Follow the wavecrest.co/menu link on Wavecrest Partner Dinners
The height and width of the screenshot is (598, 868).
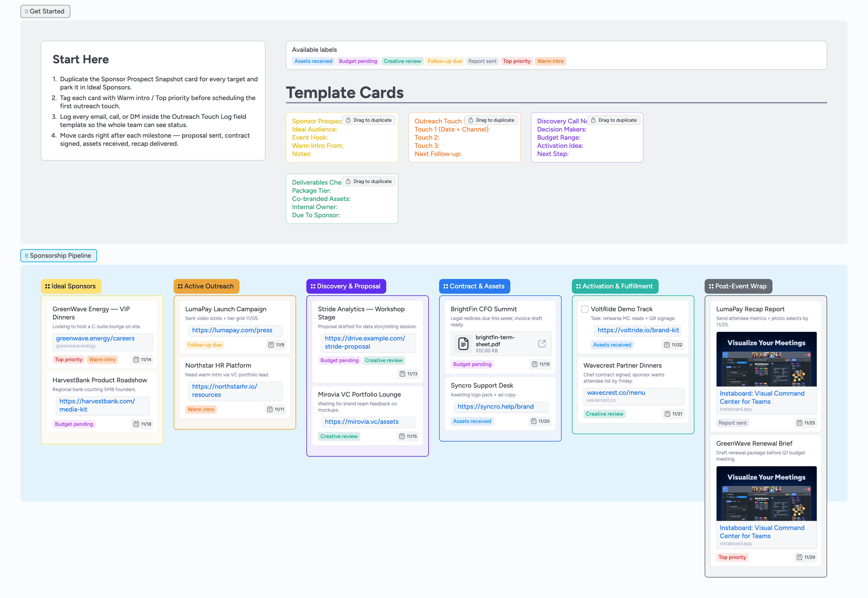click(x=616, y=392)
